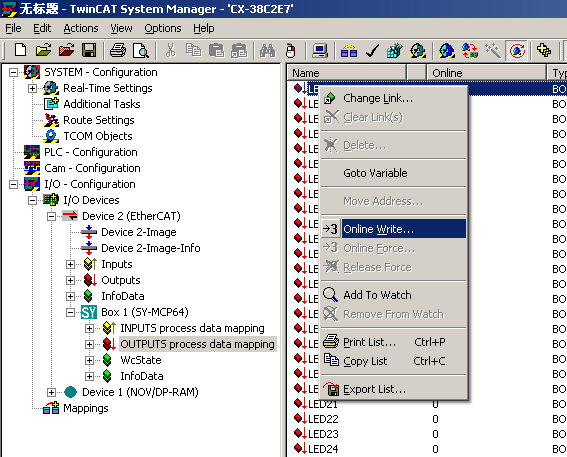Click the Name column header

pos(347,73)
